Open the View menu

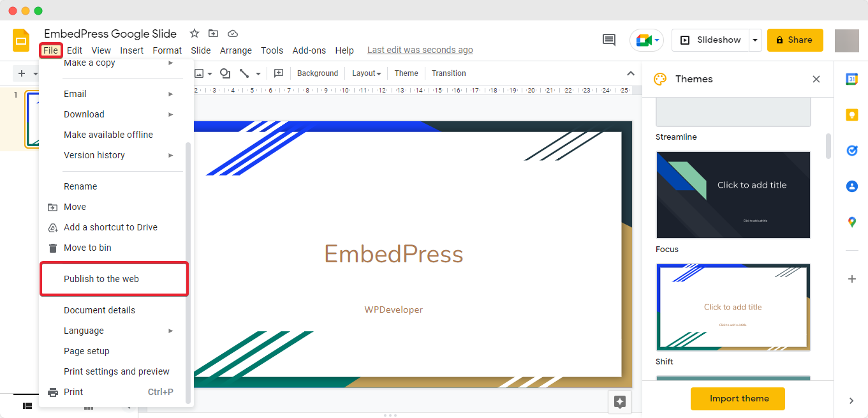[101, 50]
